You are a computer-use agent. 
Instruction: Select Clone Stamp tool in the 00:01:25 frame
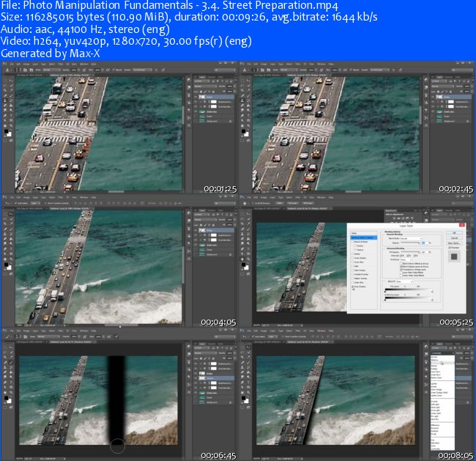(5, 100)
